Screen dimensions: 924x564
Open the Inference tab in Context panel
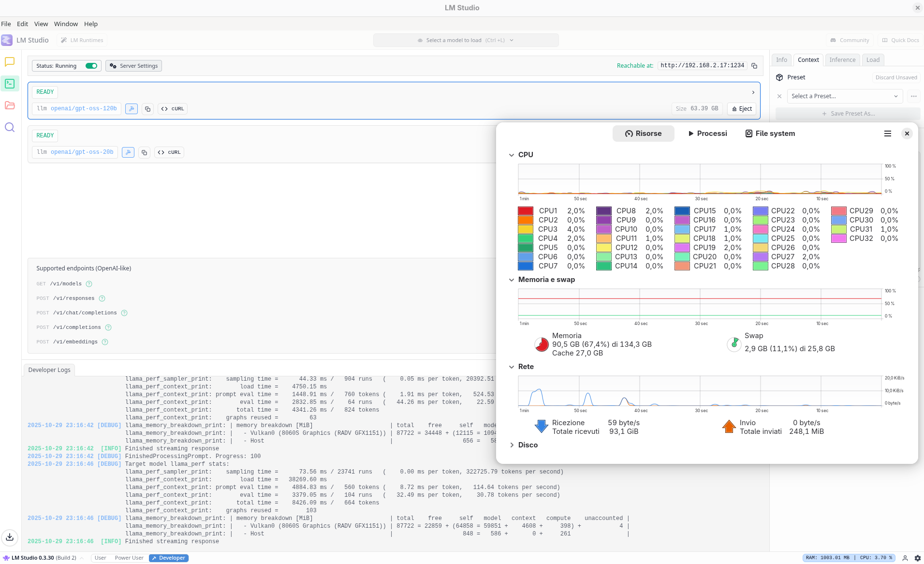tap(842, 59)
